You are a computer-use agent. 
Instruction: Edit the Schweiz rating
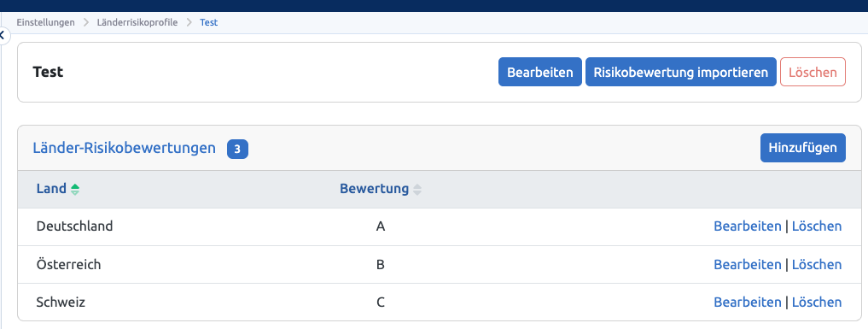pos(748,302)
